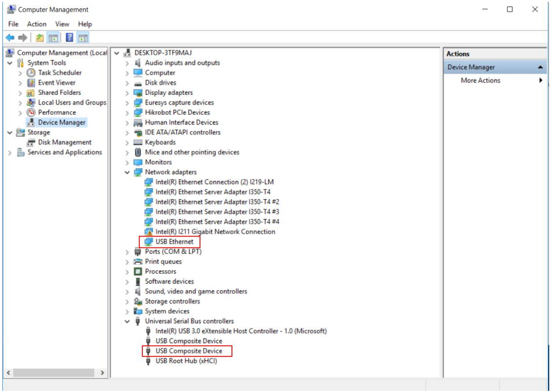Image resolution: width=551 pixels, height=392 pixels.
Task: Select Intel(R) USB 3.0 eXtensible Host Controller
Action: point(241,331)
